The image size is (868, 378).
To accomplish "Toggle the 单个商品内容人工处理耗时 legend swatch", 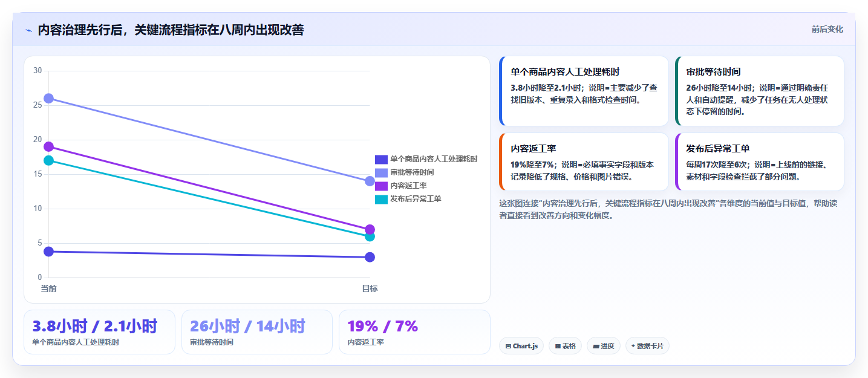I will [381, 159].
